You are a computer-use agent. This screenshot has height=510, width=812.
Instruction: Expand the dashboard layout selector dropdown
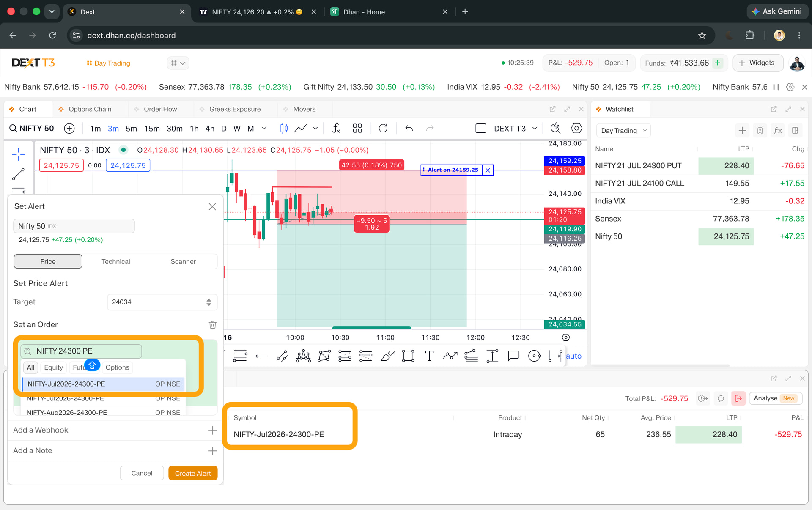click(x=178, y=63)
